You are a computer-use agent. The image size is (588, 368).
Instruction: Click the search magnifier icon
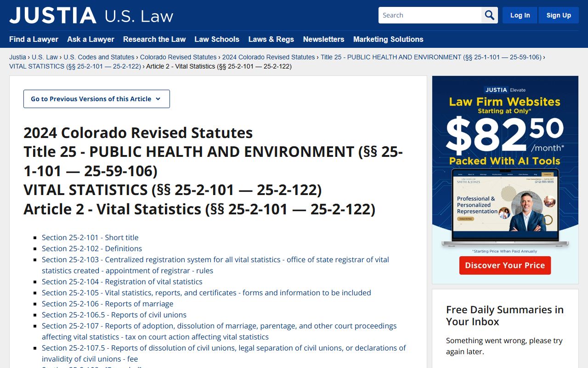490,15
